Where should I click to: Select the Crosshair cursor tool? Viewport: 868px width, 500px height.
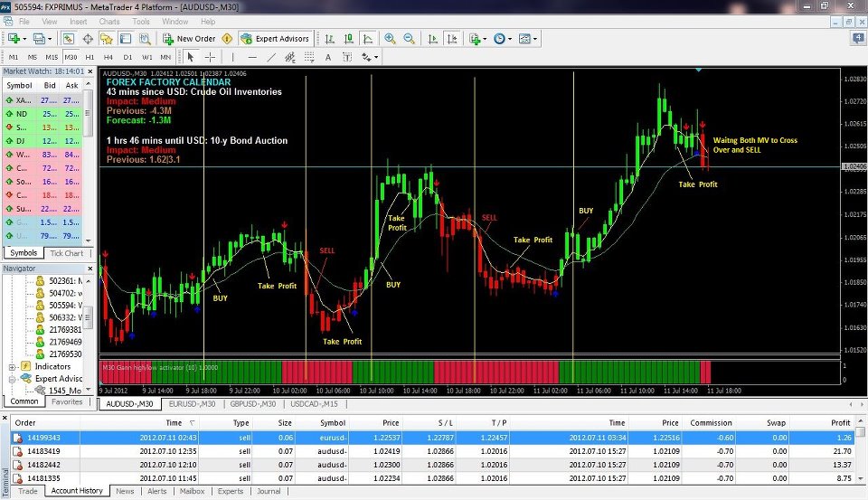pos(210,57)
